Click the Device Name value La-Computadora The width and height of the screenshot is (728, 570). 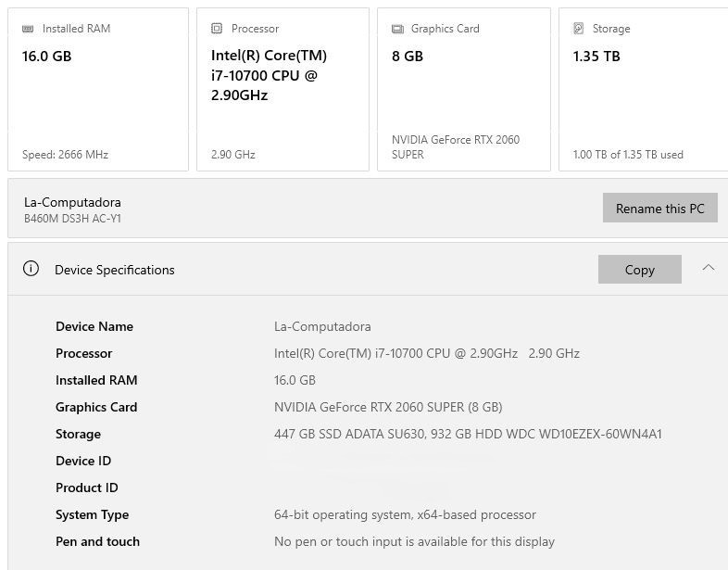tap(322, 326)
